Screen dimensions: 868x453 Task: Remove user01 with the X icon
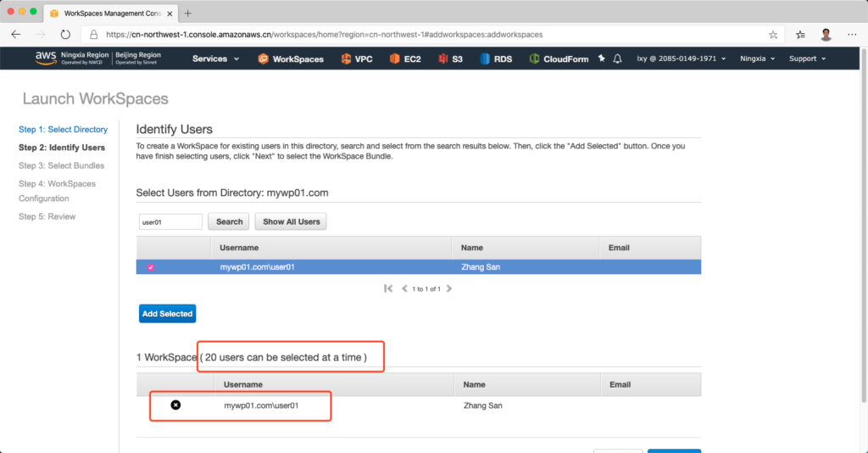(x=175, y=405)
